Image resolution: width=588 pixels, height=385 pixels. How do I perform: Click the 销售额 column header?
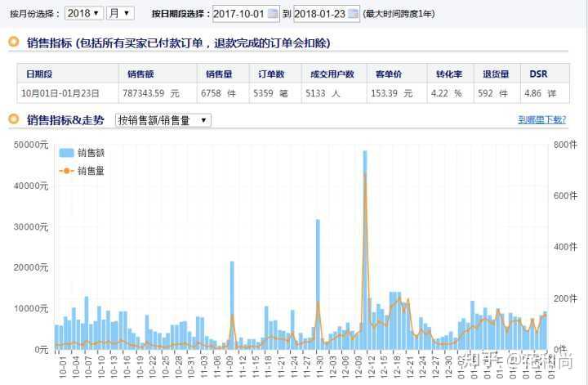(141, 74)
